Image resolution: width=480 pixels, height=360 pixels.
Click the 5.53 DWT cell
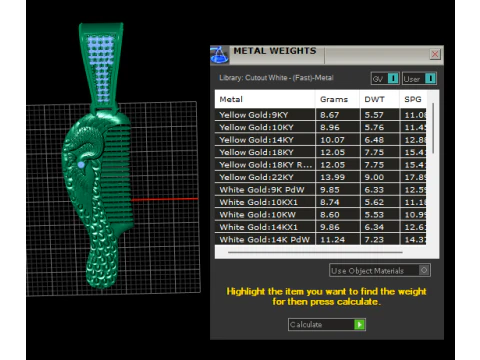(379, 215)
